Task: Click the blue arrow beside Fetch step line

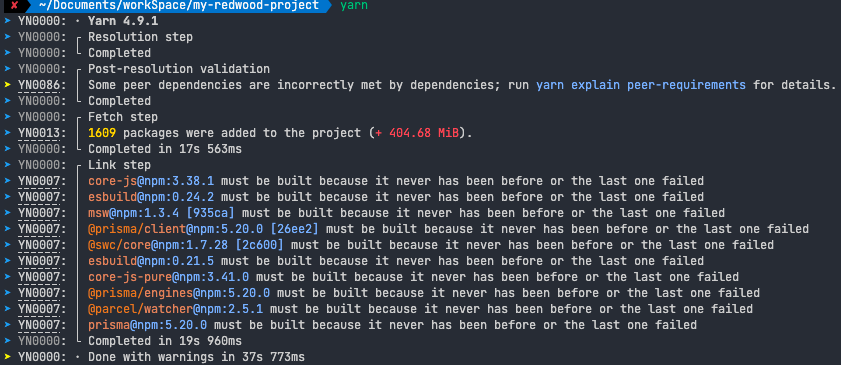Action: coord(7,117)
